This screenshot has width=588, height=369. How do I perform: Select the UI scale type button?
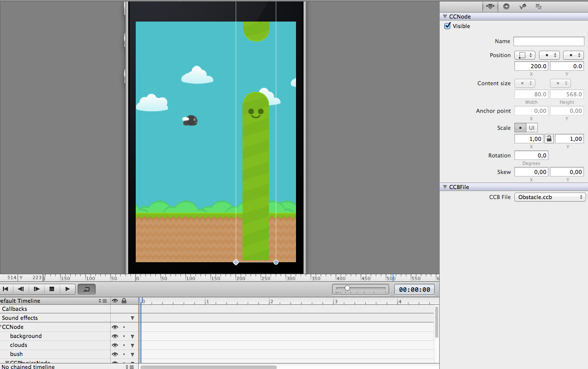(x=532, y=128)
